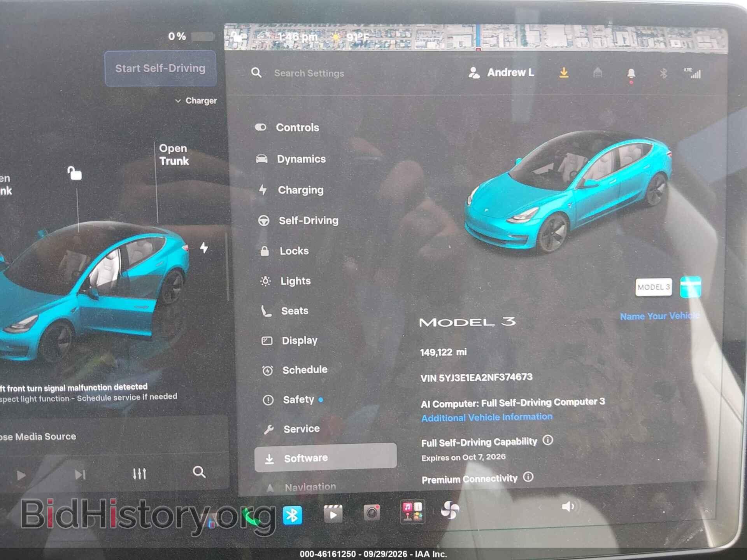Tap the Bluetooth icon in settings header

point(663,73)
